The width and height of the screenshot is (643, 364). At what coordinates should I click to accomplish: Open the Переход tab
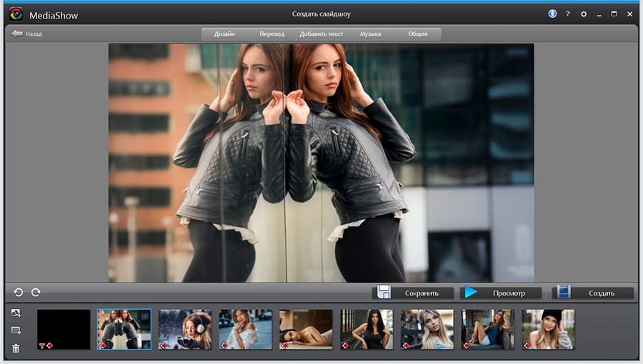(x=272, y=34)
